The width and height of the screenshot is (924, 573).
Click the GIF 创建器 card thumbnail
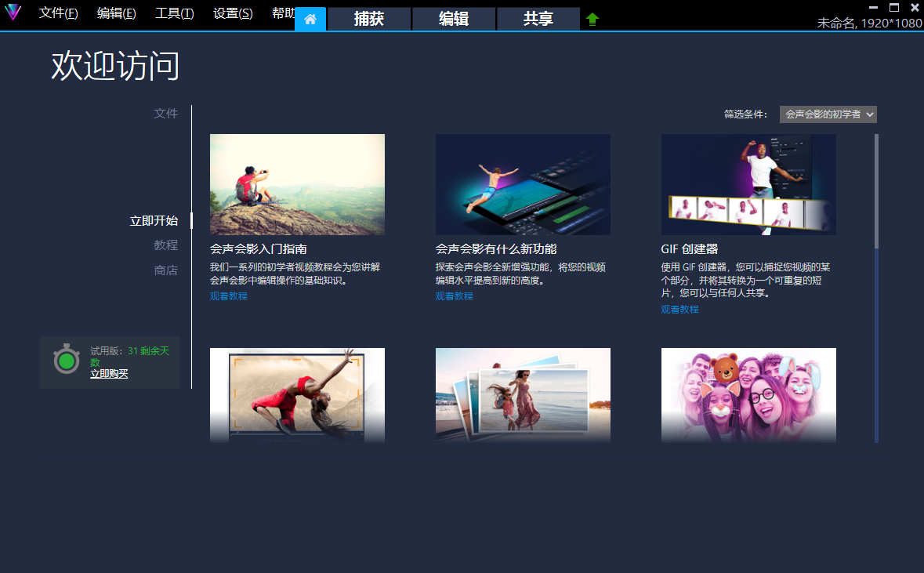point(748,184)
